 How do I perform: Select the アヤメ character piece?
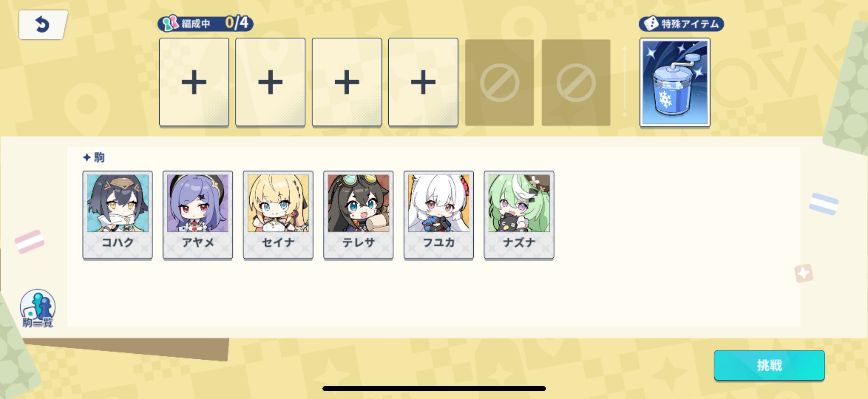[x=198, y=215]
